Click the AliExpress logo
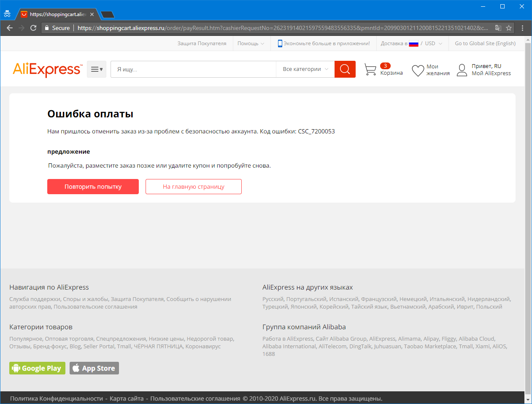This screenshot has height=404, width=532. (x=48, y=69)
